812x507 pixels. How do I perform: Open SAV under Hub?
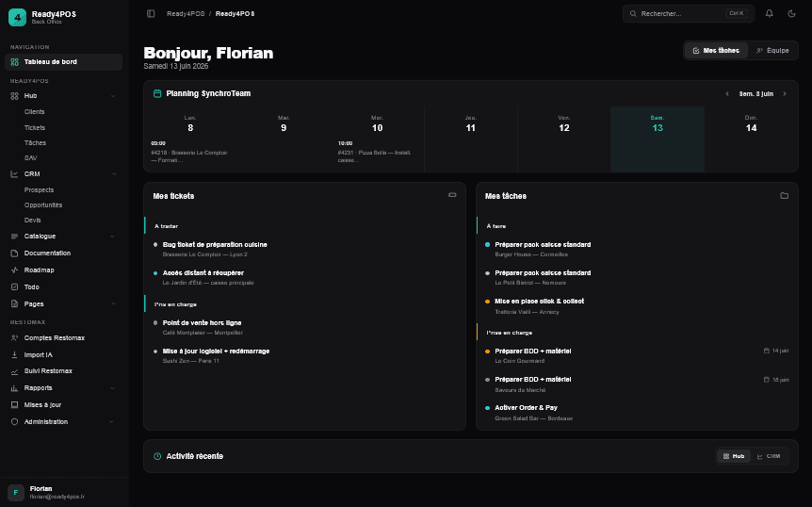click(x=30, y=158)
